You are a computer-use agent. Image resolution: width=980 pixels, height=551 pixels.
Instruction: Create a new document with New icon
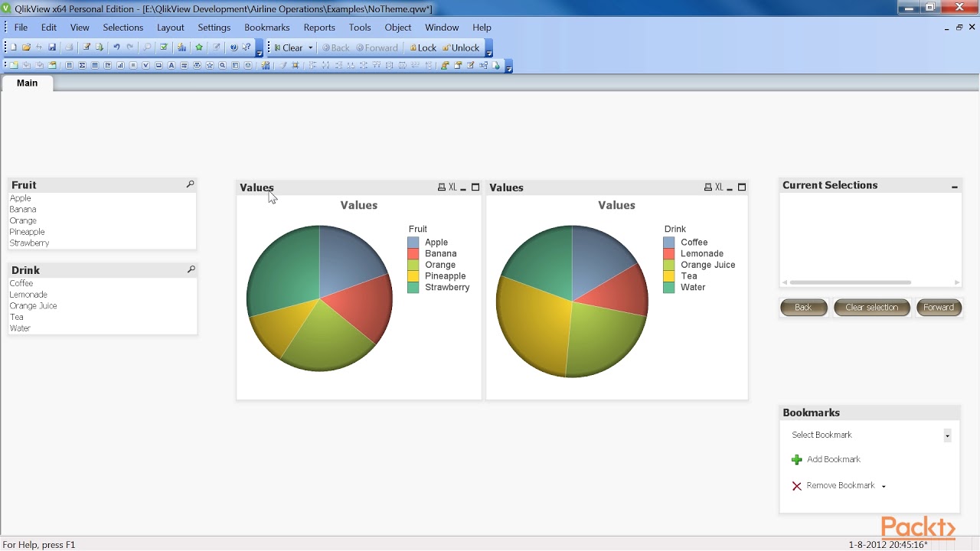[x=13, y=47]
